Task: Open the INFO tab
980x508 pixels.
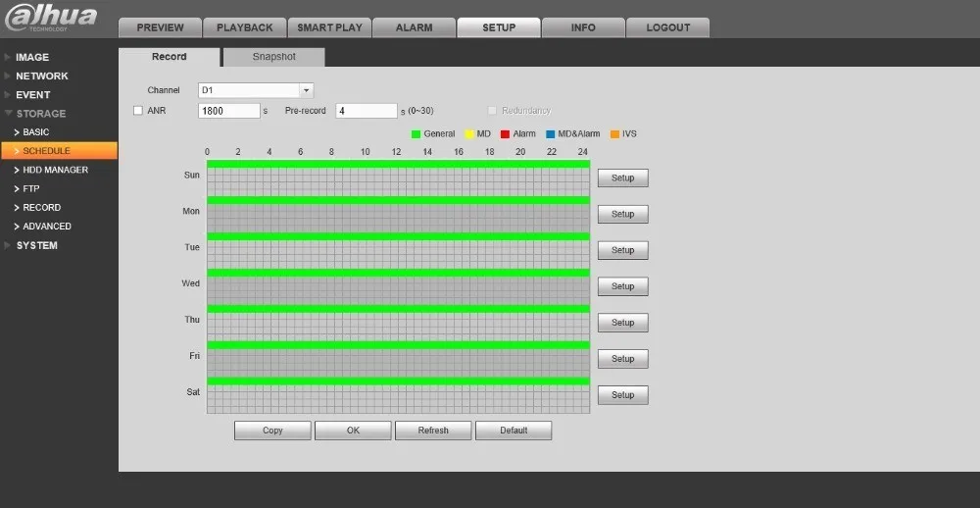Action: pos(583,27)
